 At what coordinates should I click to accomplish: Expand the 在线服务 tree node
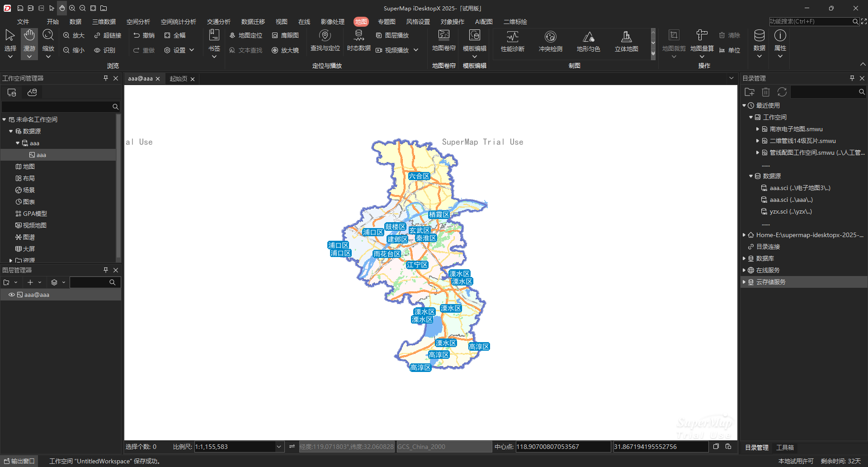click(x=744, y=270)
